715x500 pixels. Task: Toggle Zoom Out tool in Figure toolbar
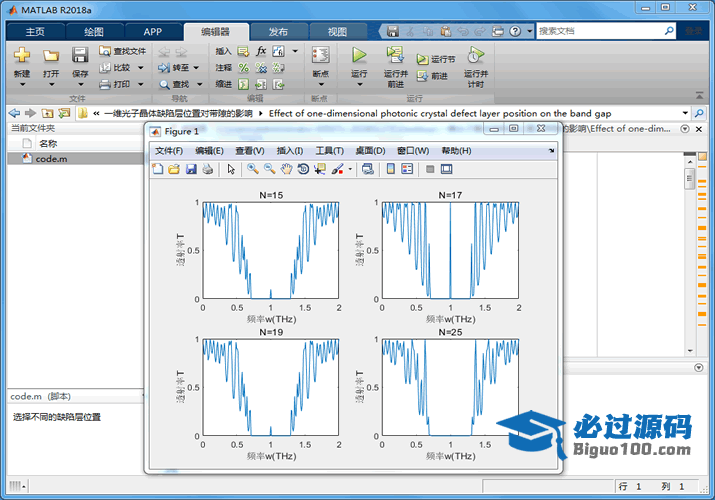pyautogui.click(x=269, y=169)
